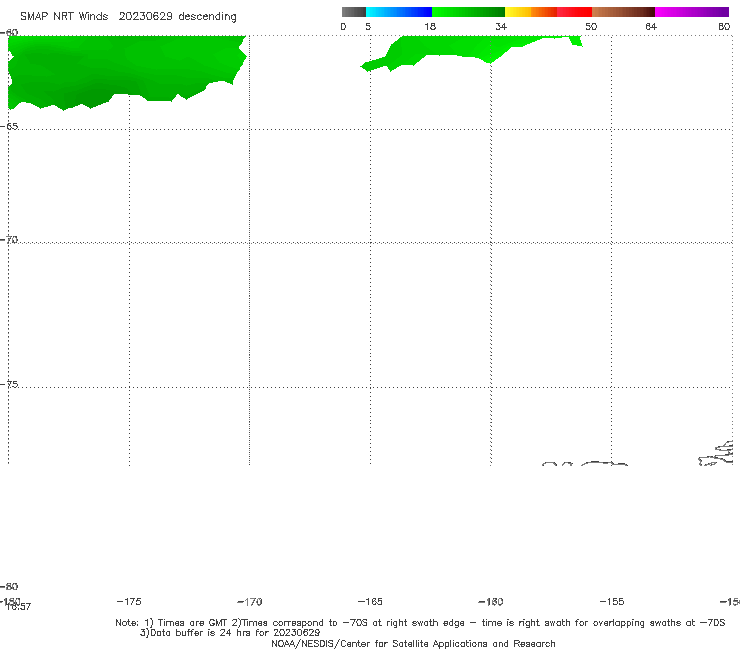Viewport: 740px width, 650px height.
Task: Click the blue segment of the wind colorbar
Action: [399, 12]
